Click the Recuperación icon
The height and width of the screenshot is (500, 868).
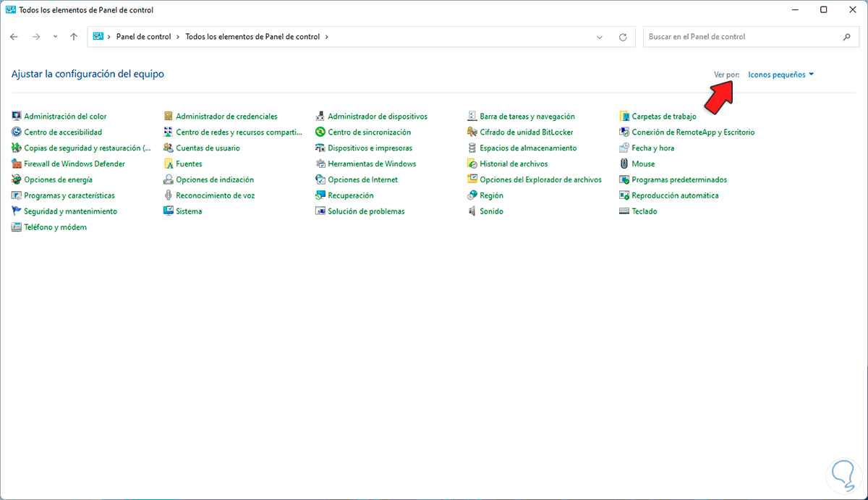coord(320,195)
